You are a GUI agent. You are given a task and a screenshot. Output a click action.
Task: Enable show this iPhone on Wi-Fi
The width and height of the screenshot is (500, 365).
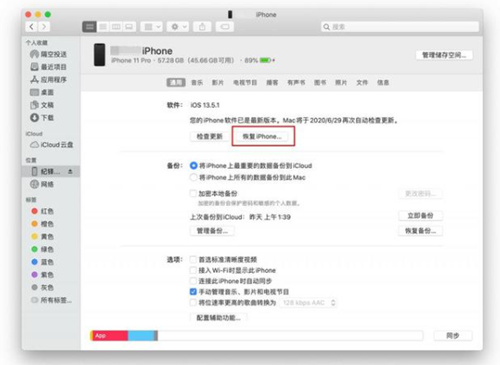tap(193, 270)
